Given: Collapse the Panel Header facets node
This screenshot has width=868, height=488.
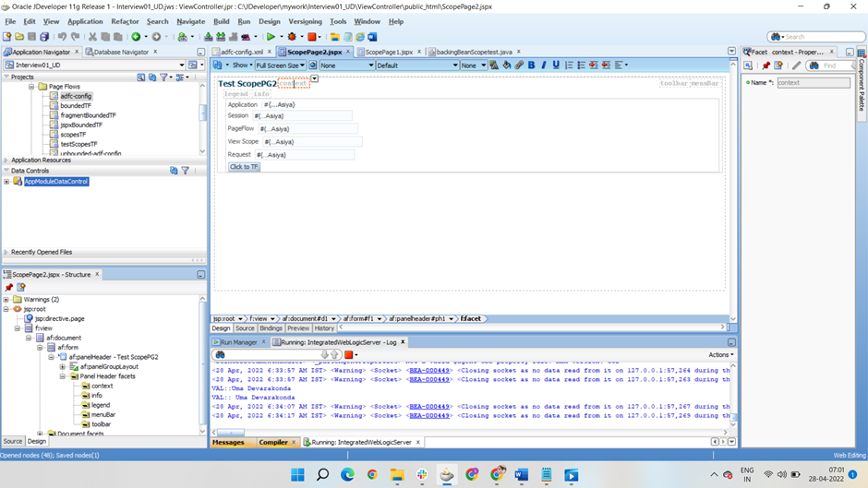Looking at the screenshot, I should pos(63,376).
